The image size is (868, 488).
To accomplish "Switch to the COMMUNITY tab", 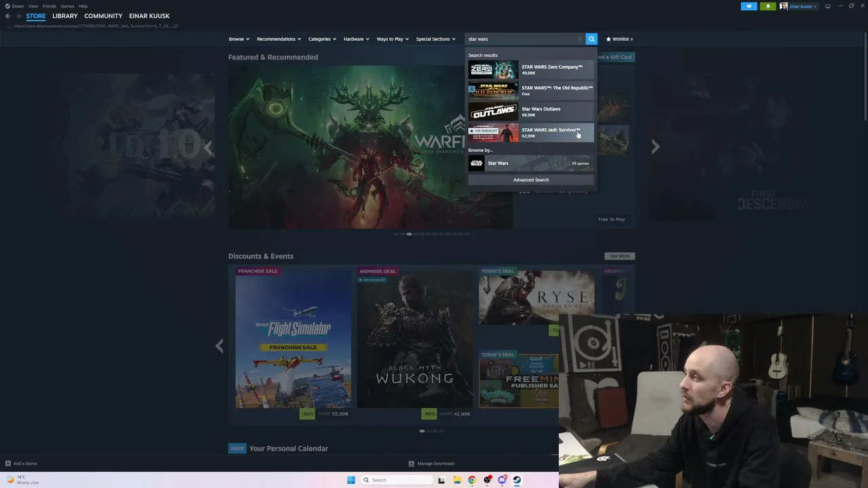I will (x=103, y=16).
